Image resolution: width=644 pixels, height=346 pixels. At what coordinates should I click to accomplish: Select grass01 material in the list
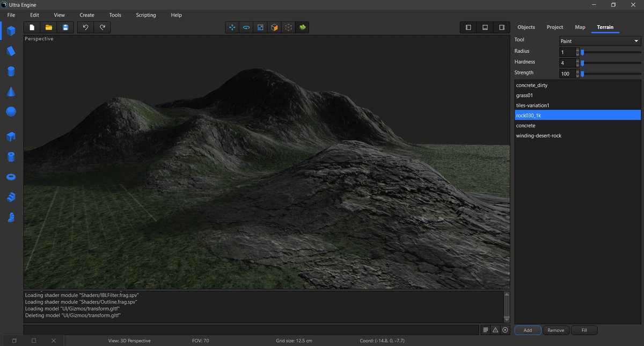coord(577,95)
